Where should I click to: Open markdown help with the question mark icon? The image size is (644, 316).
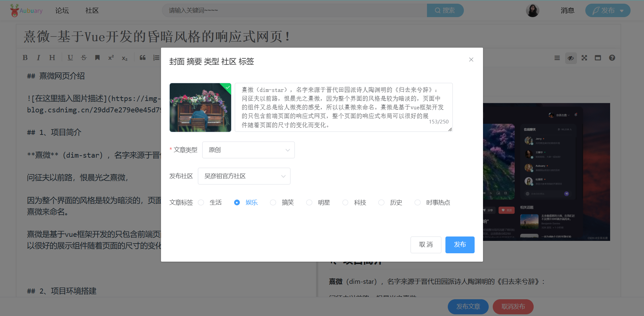coord(612,57)
